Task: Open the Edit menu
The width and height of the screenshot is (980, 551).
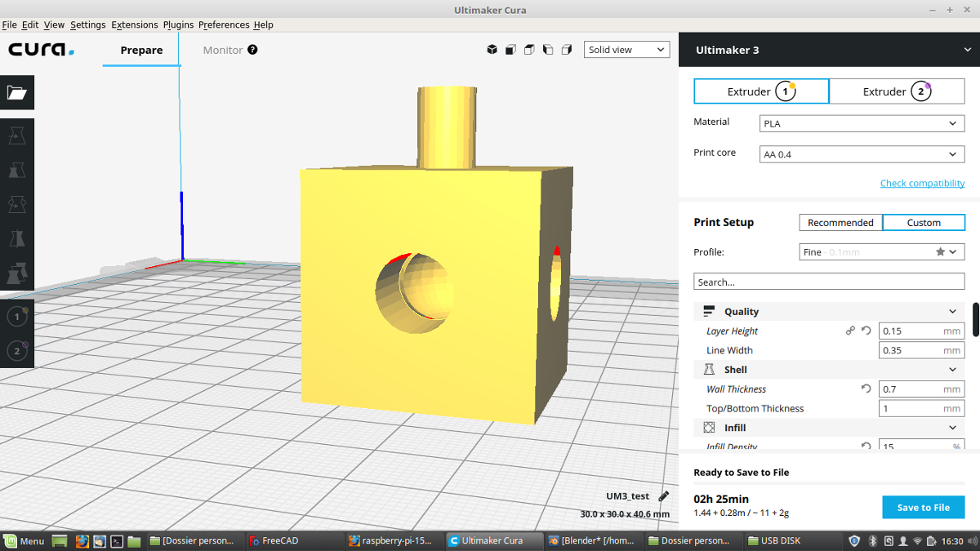Action: coord(30,24)
